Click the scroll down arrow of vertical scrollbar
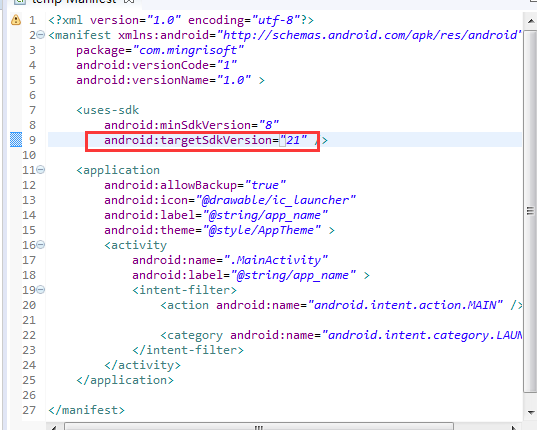The height and width of the screenshot is (430, 537). (530, 412)
